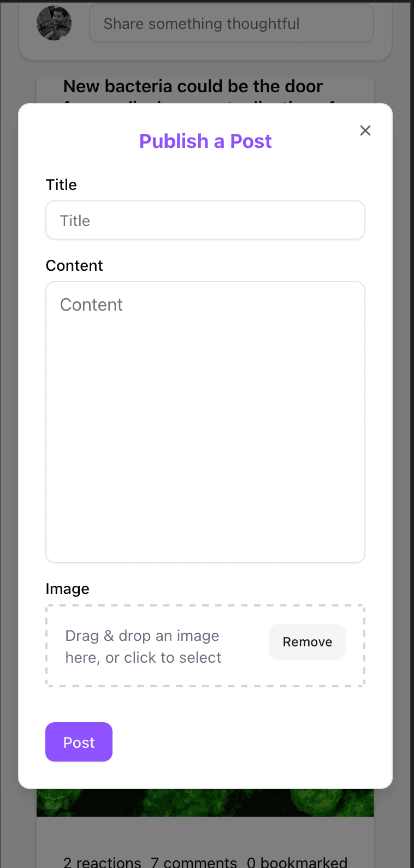This screenshot has height=868, width=414.
Task: Focus the Title input field
Action: [x=205, y=221]
